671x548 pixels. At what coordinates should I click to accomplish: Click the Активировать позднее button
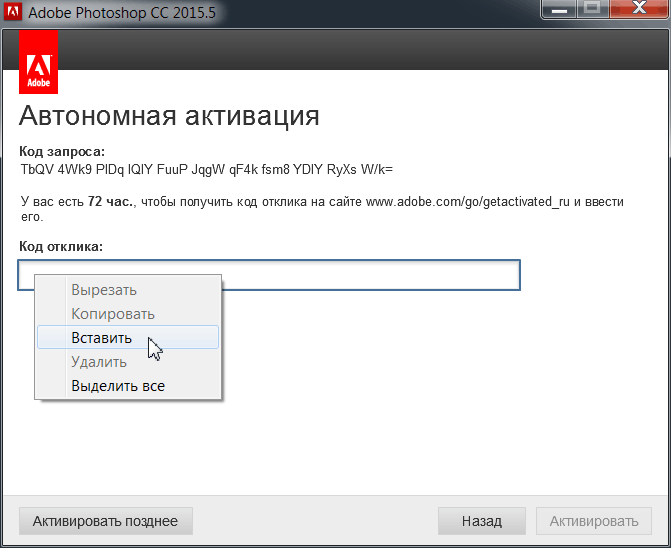click(106, 521)
